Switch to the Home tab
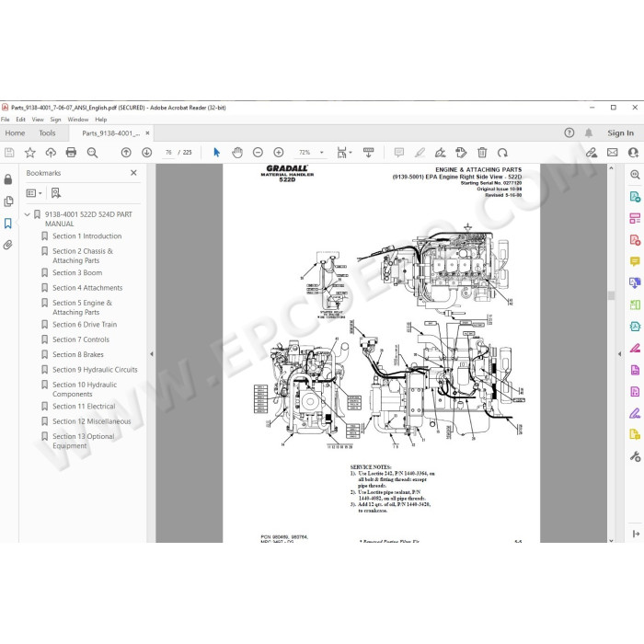Viewport: 644px width, 644px height. [16, 133]
